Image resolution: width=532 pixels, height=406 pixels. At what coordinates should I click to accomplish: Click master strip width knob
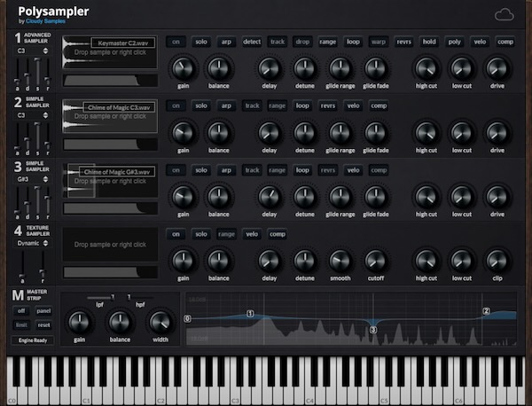pyautogui.click(x=160, y=322)
